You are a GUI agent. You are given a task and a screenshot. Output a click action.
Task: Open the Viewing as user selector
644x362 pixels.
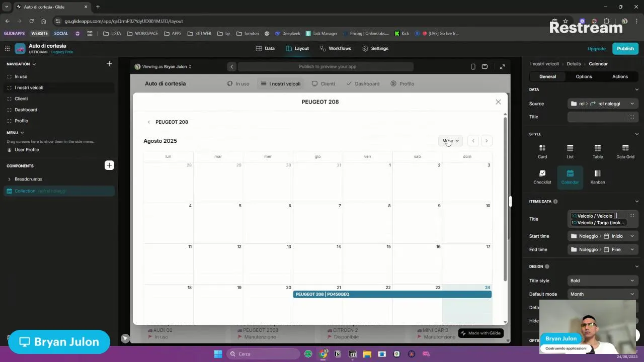(x=163, y=66)
